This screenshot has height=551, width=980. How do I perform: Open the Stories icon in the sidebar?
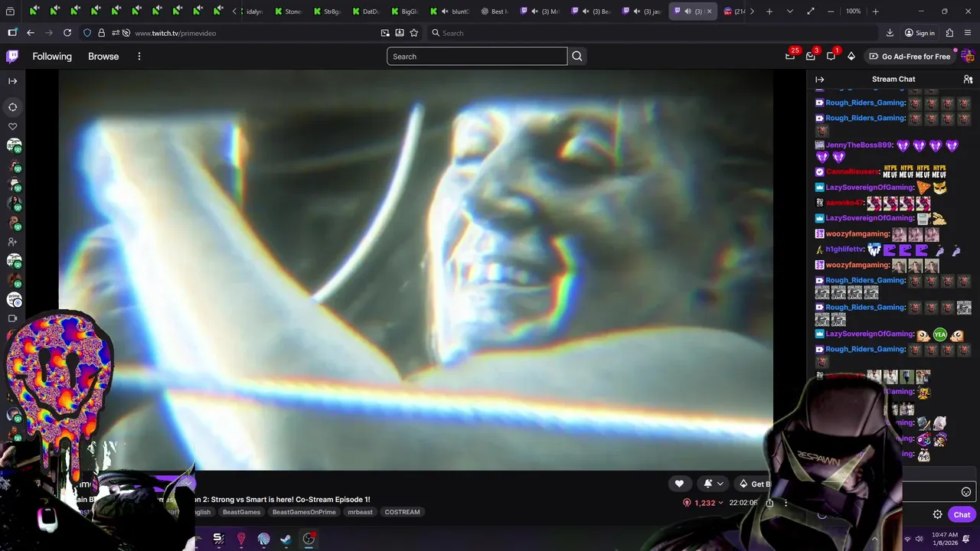(x=13, y=107)
